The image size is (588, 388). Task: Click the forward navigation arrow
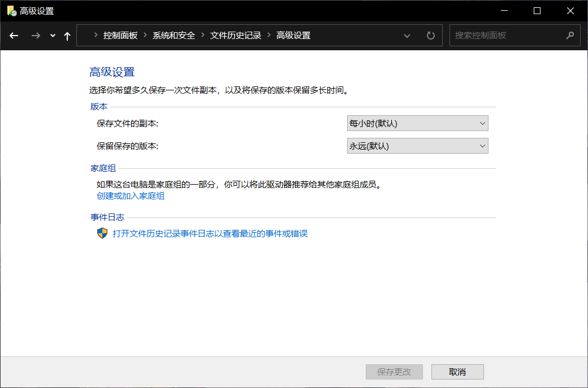pyautogui.click(x=35, y=35)
